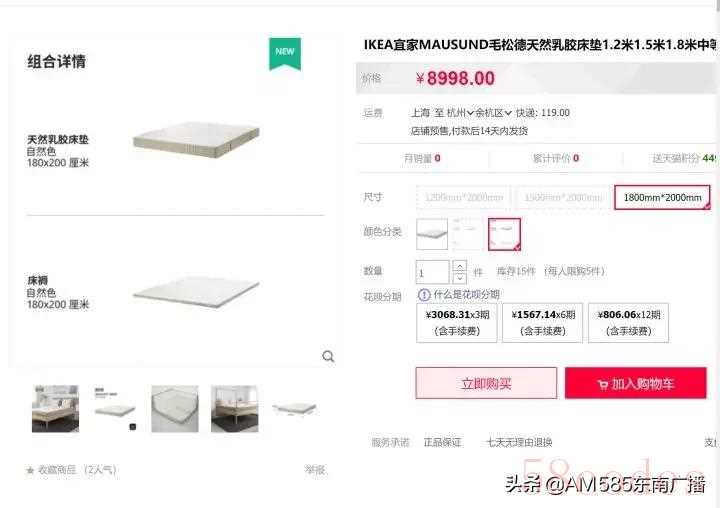Choose the first color swatch with mattress image
The width and height of the screenshot is (720, 508).
432,234
